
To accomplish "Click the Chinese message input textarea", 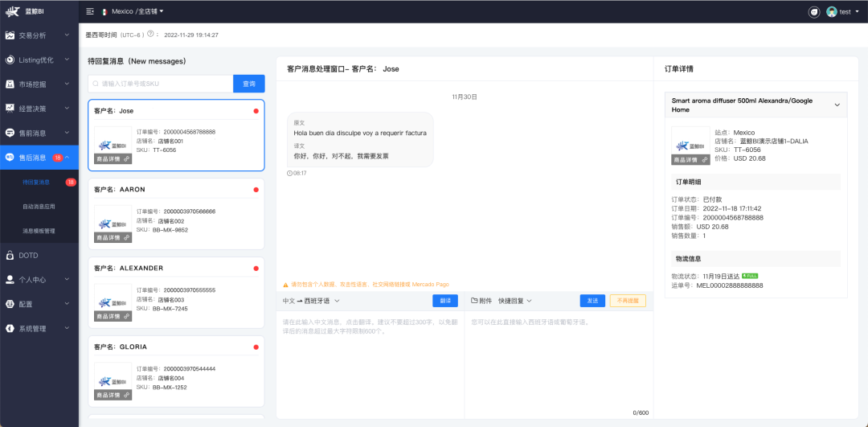I will point(371,364).
